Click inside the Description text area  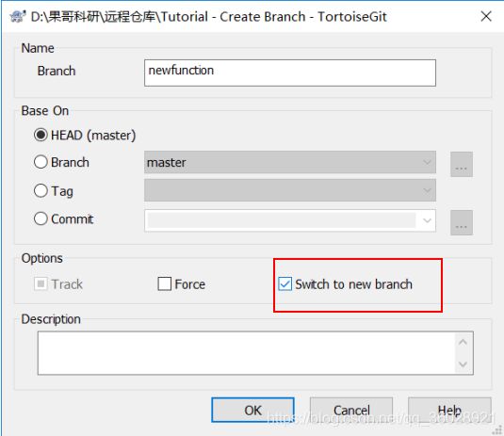[246, 353]
